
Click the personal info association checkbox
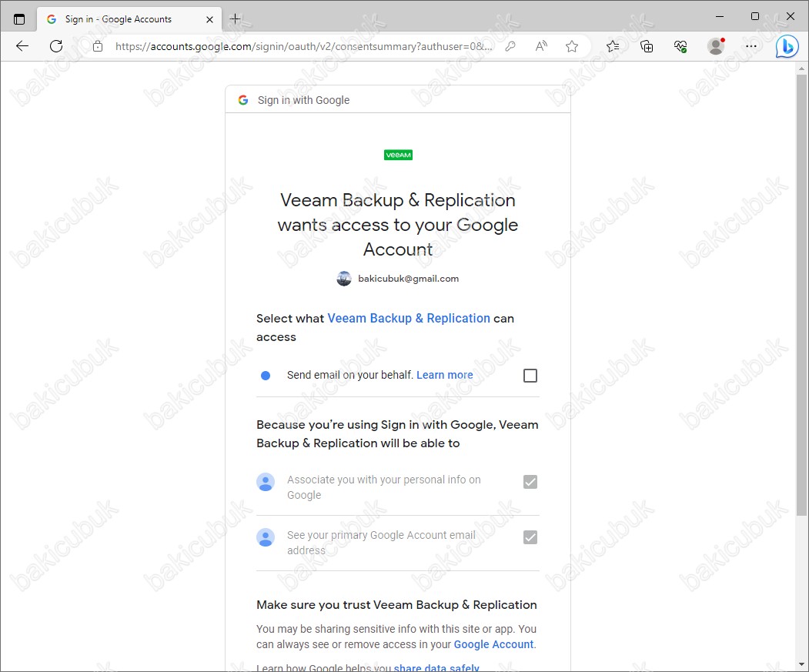pos(530,482)
